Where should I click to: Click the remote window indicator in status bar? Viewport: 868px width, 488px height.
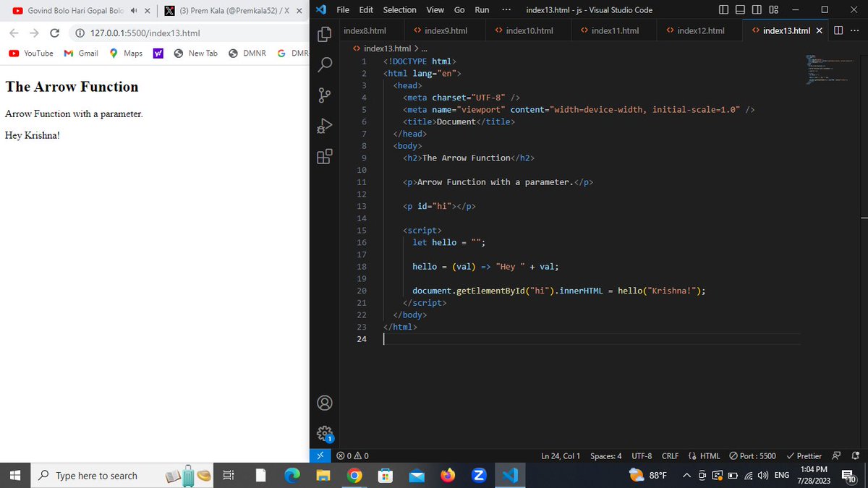(x=320, y=455)
